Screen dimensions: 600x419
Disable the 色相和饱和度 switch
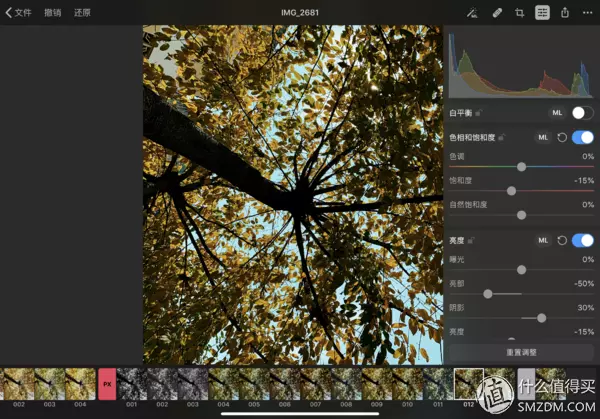click(582, 137)
